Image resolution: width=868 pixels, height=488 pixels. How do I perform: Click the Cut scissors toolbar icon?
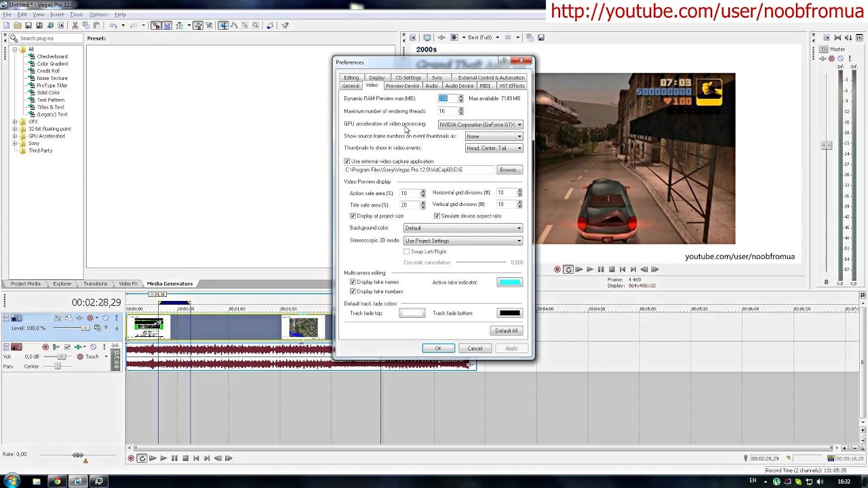coord(75,26)
